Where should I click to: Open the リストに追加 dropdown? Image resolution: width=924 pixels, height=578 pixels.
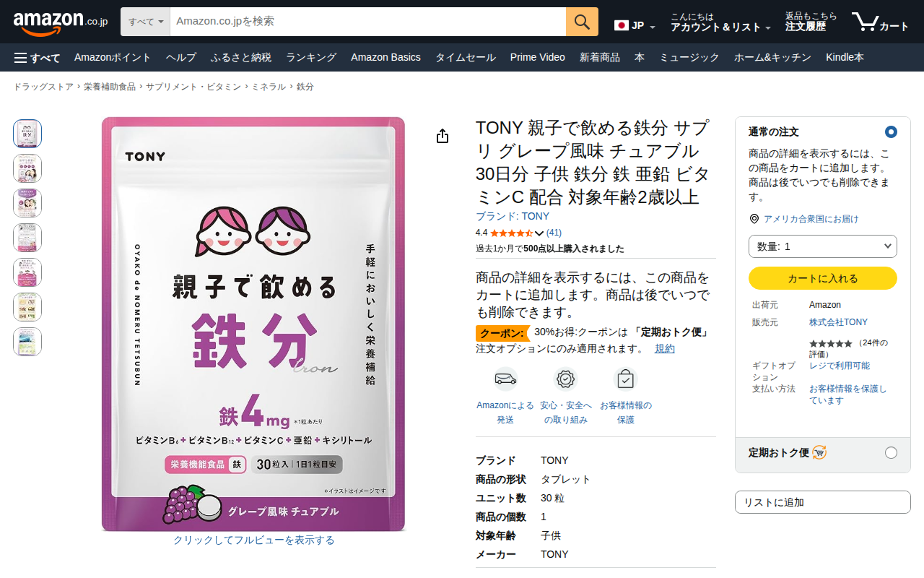[x=823, y=502]
